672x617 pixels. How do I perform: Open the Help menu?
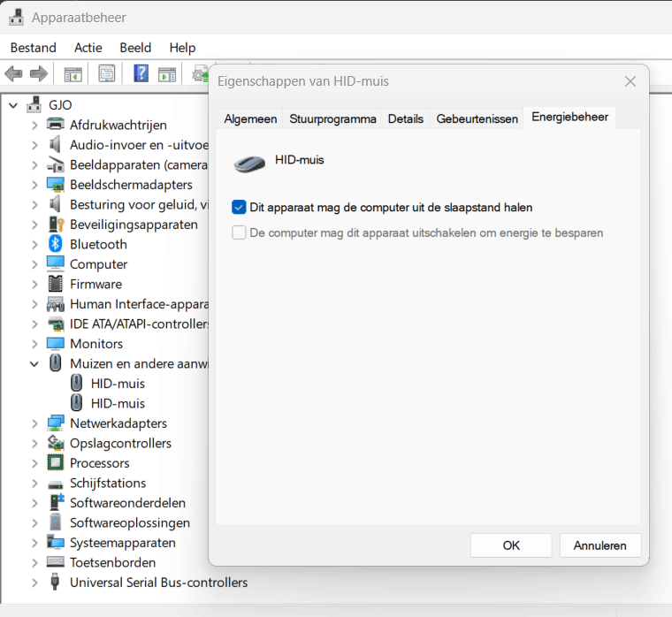pos(182,47)
